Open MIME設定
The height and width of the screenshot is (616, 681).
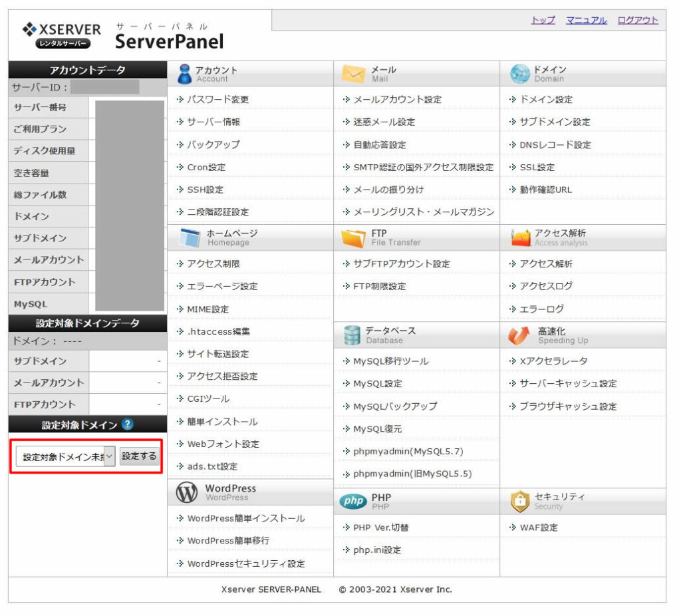[x=207, y=309]
